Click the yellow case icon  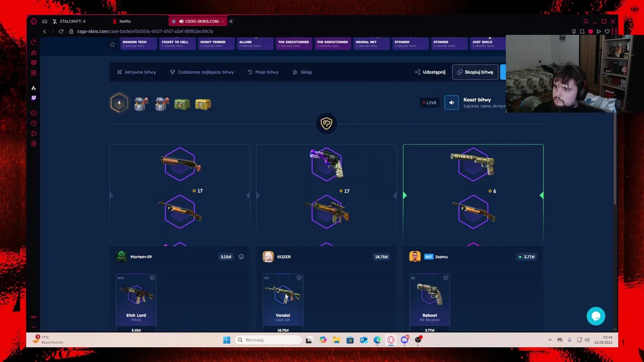pyautogui.click(x=203, y=104)
